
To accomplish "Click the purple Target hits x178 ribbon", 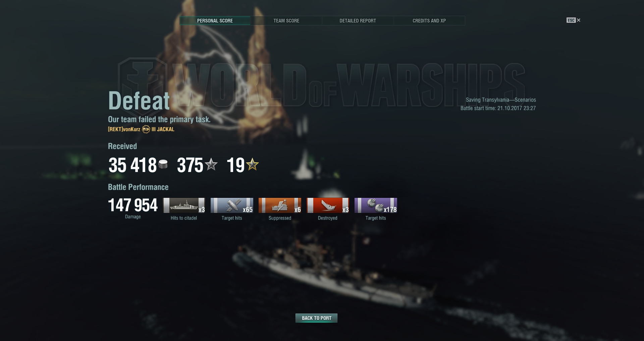I will (x=376, y=205).
